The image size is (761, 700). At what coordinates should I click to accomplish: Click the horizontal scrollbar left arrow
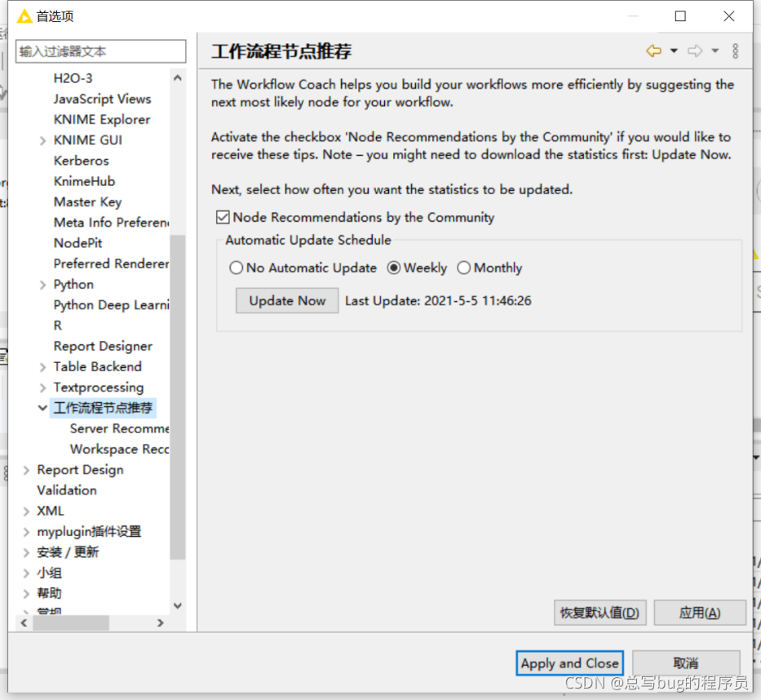tap(24, 622)
